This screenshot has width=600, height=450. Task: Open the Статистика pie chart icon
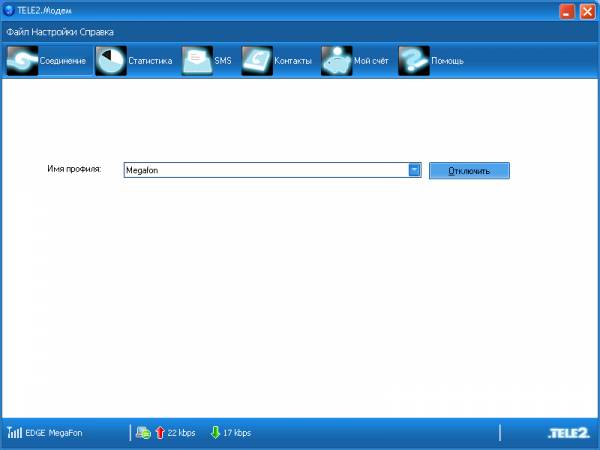[111, 60]
